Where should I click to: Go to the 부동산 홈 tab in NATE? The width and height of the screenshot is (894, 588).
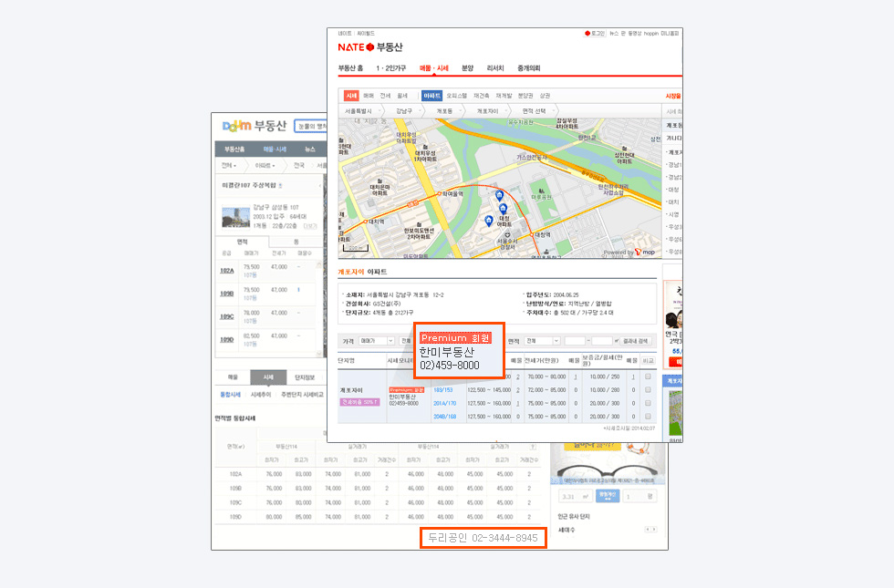(350, 68)
